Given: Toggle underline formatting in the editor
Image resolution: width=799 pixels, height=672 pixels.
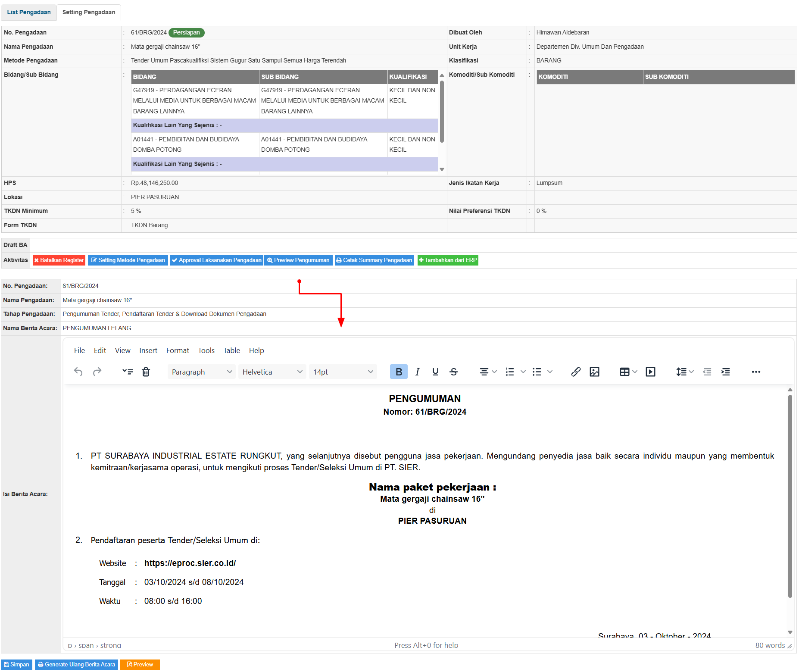Looking at the screenshot, I should pos(435,372).
